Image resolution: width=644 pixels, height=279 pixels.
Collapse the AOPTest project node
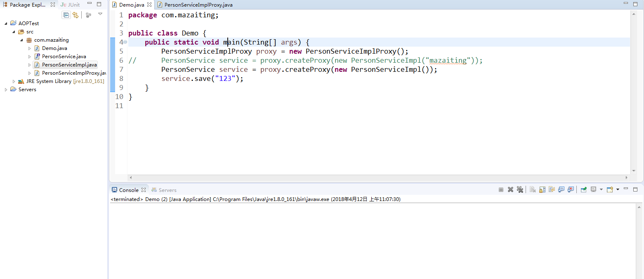pos(6,24)
